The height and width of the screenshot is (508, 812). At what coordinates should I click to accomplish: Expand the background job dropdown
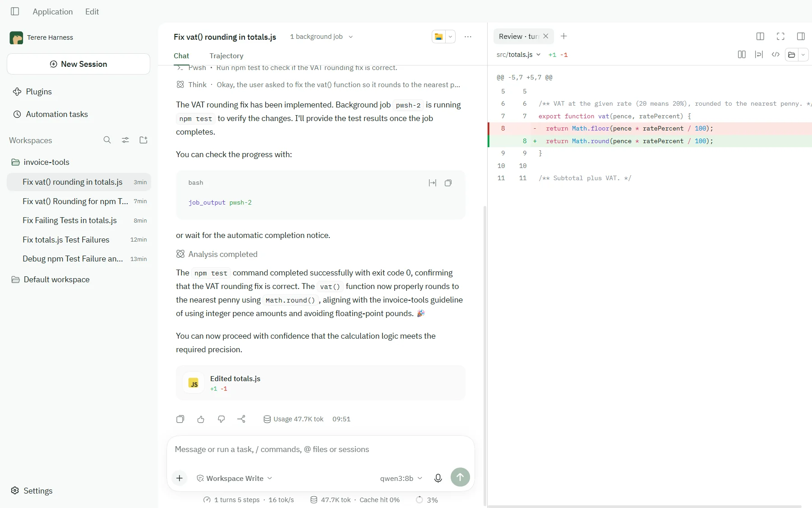point(321,37)
